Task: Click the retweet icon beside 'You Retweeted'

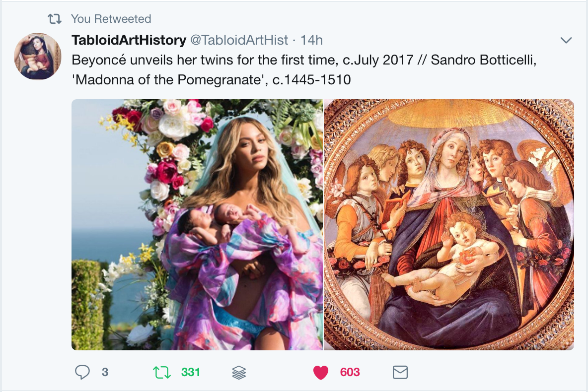Action: 54,19
